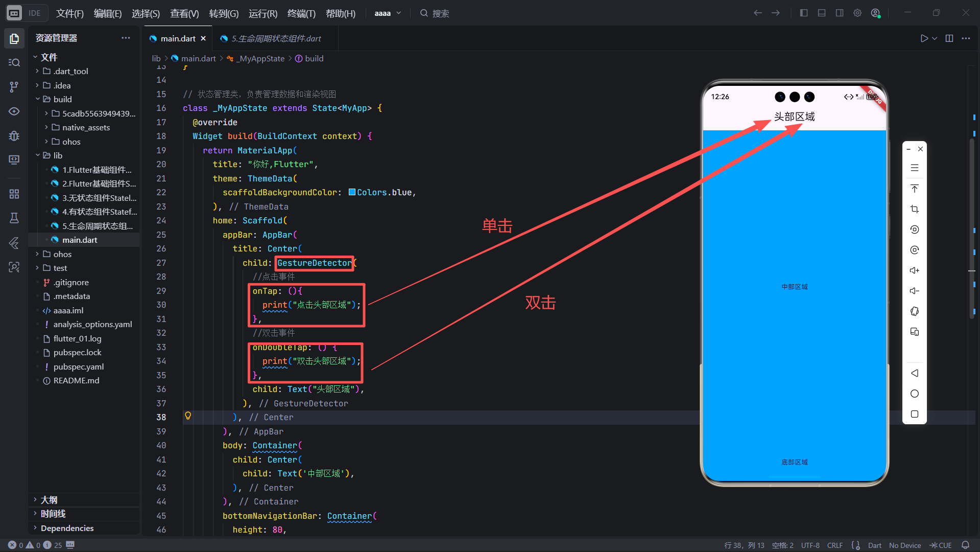The height and width of the screenshot is (552, 980).
Task: Open the source control sidebar icon
Action: pos(14,87)
